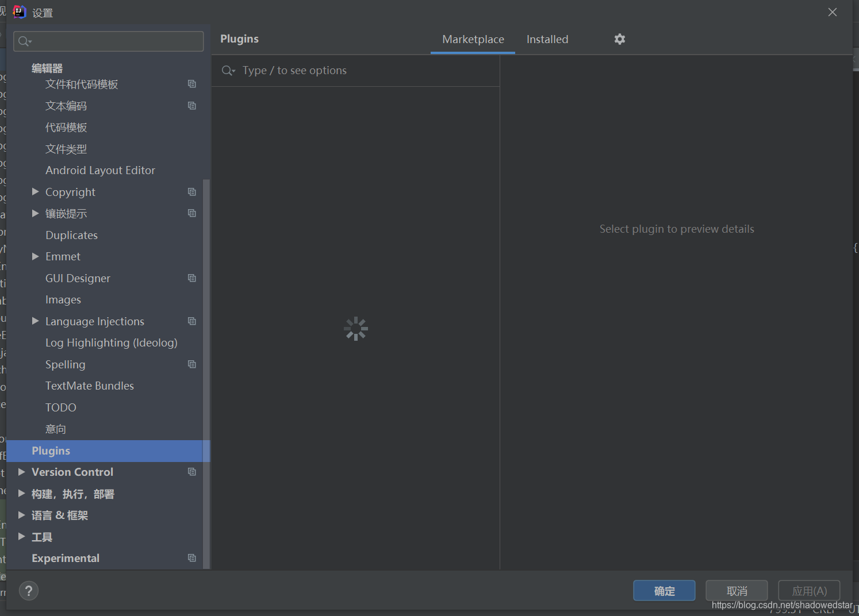Click project-level icon beside 文件和代码模板
The height and width of the screenshot is (616, 859).
coord(192,84)
